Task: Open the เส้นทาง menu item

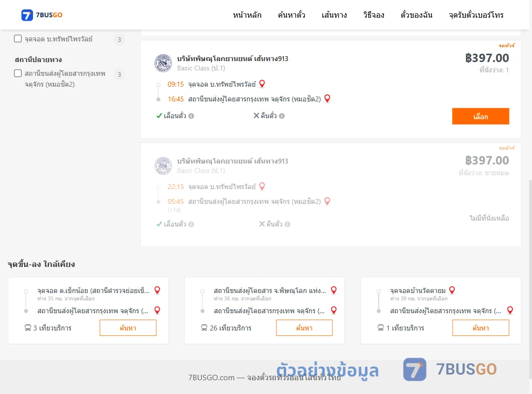Action: tap(334, 15)
